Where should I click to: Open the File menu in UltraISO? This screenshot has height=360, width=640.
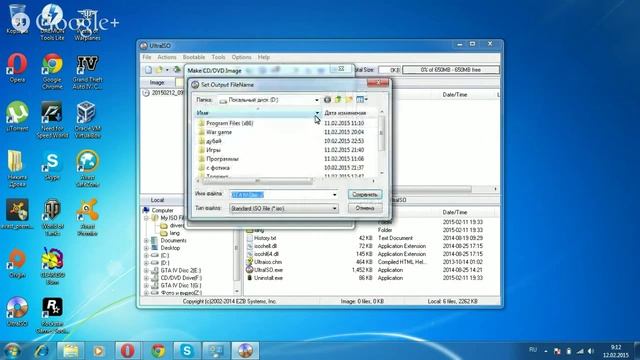[x=147, y=57]
